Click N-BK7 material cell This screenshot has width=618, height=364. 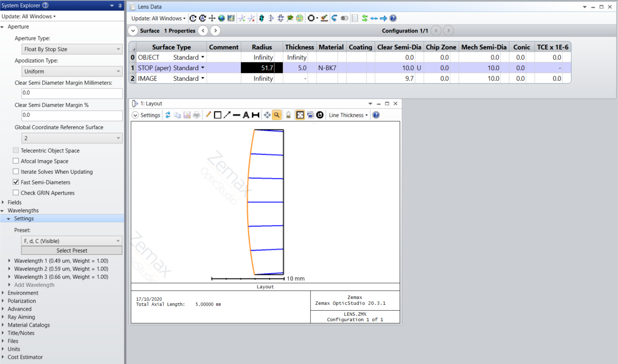331,68
